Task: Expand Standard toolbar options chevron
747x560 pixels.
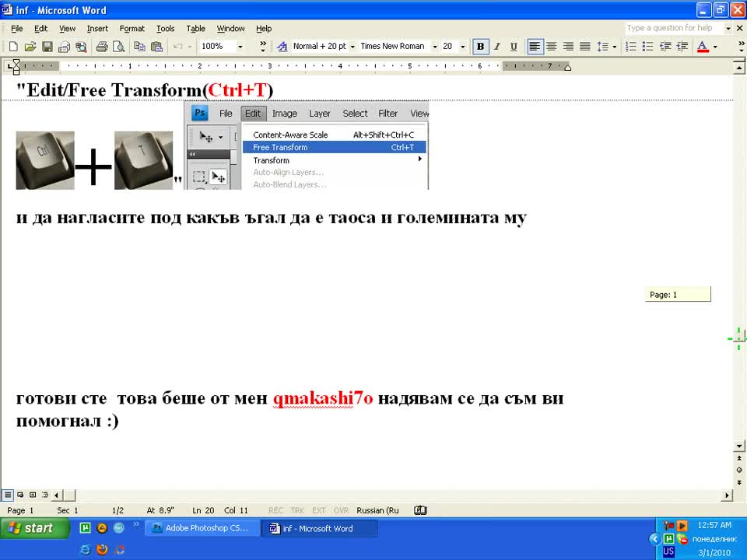Action: click(x=262, y=46)
